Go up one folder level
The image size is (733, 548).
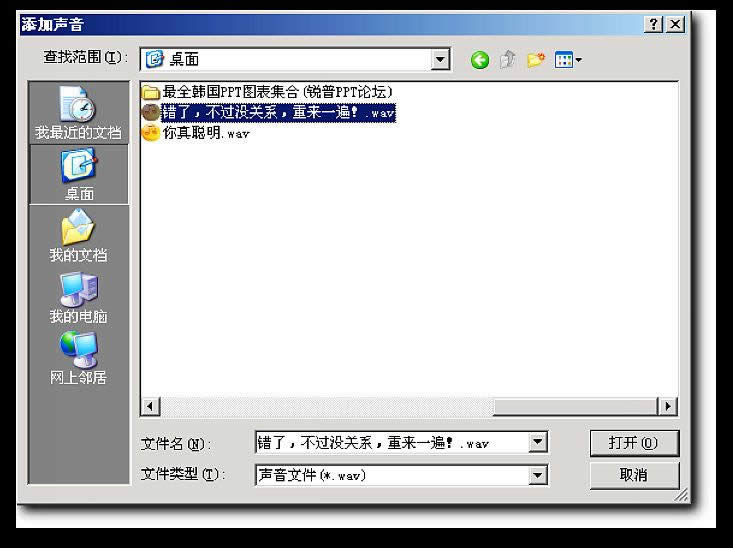(x=508, y=60)
